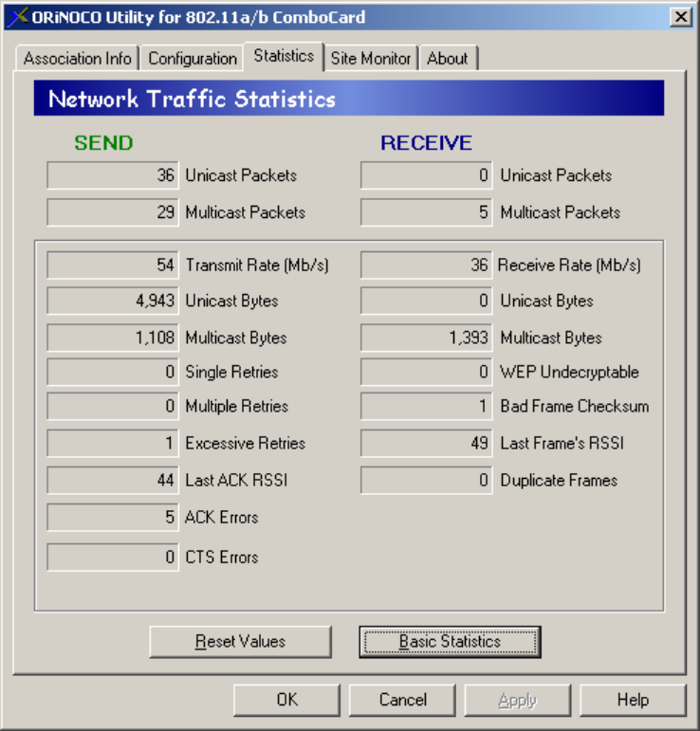Click the Last ACK RSSI label
The width and height of the screenshot is (700, 731).
236,480
